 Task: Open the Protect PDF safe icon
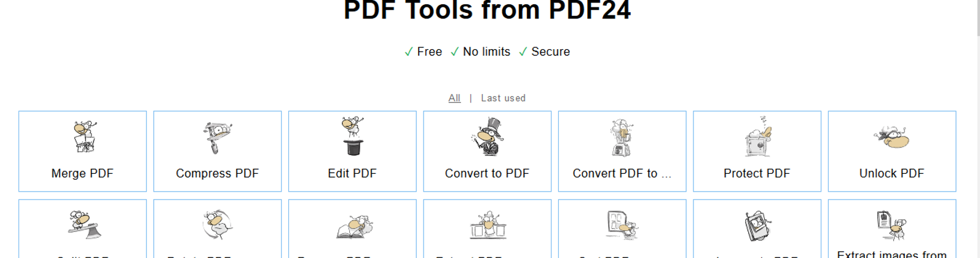pos(757,138)
